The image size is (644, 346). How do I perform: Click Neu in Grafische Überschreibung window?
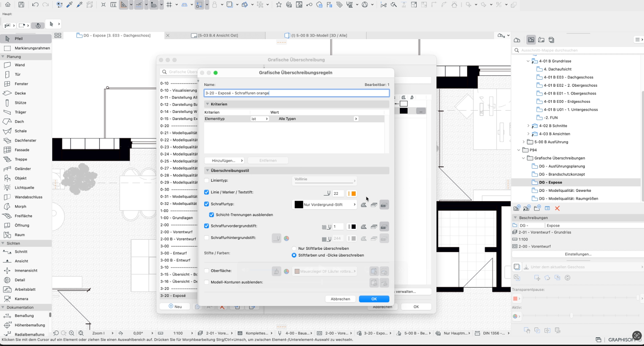[175, 306]
